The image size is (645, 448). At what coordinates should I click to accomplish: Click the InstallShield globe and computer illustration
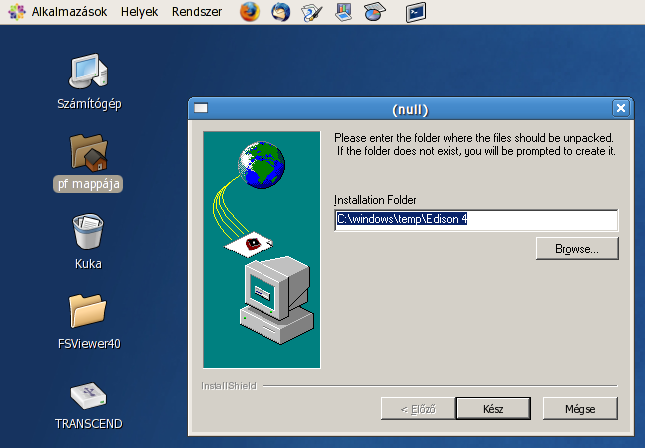[262, 248]
